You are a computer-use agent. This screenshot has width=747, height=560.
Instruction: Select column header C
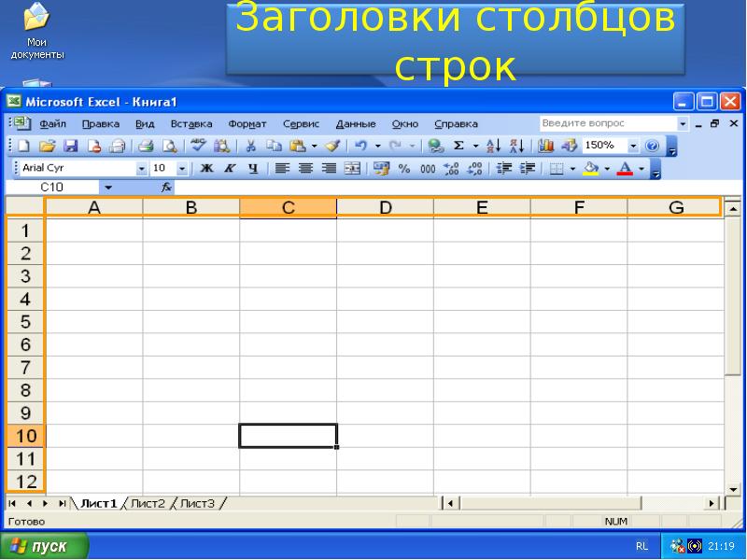click(288, 207)
